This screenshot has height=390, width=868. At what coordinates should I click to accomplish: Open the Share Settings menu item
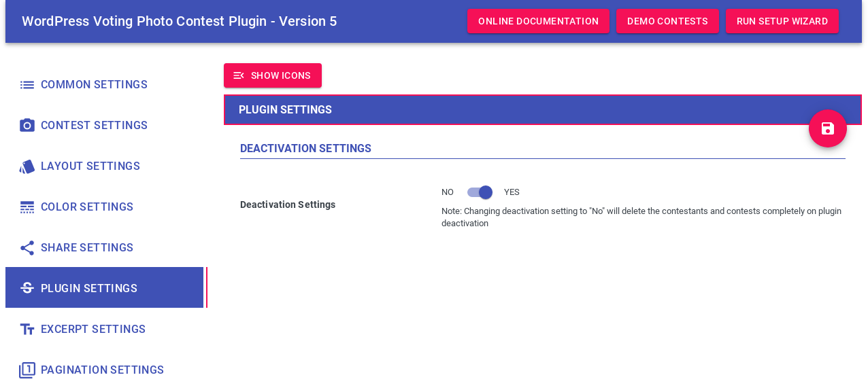coord(105,248)
